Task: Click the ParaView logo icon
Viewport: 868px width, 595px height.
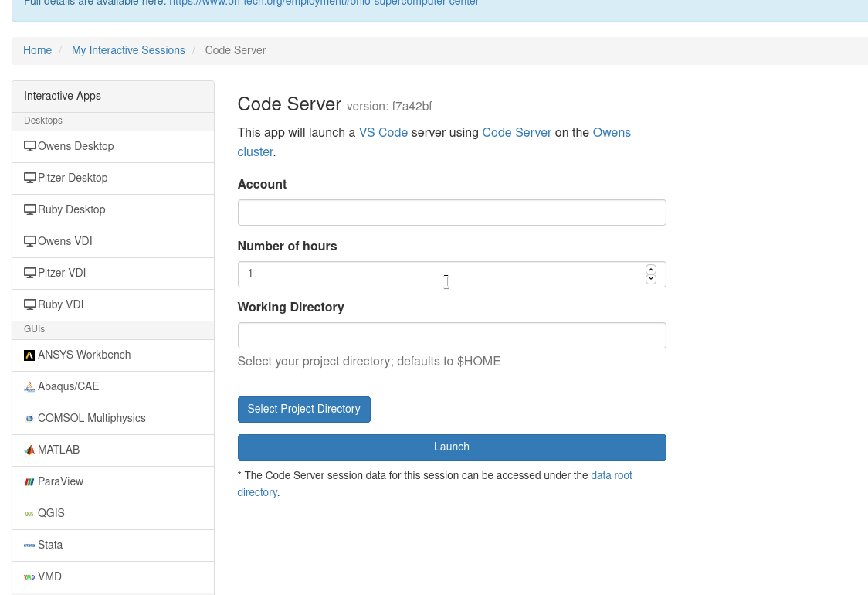Action: tap(29, 481)
